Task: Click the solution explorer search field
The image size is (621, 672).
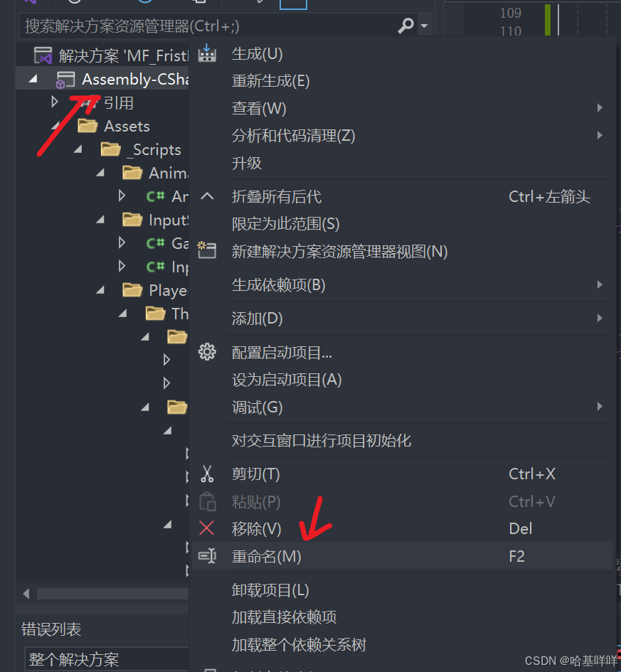Action: [208, 26]
